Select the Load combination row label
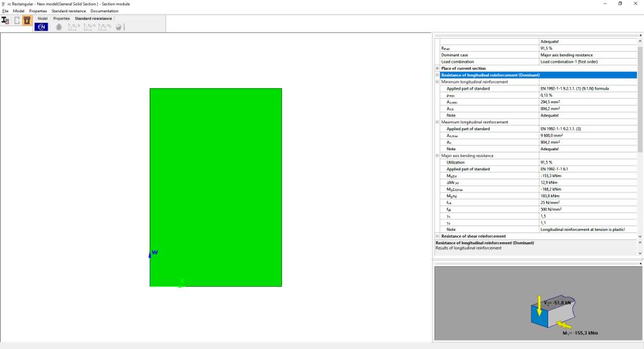Screen dimensions: 644x349 (457, 61)
